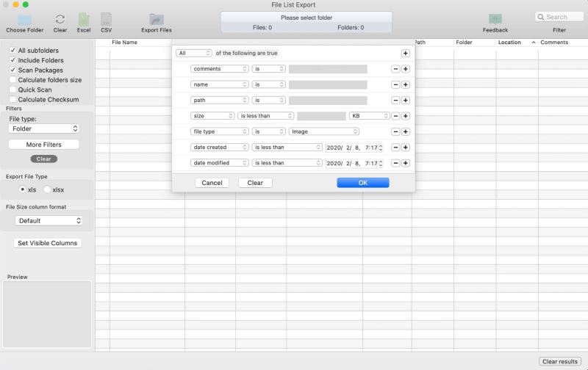Add a rule after the path row

coord(406,101)
